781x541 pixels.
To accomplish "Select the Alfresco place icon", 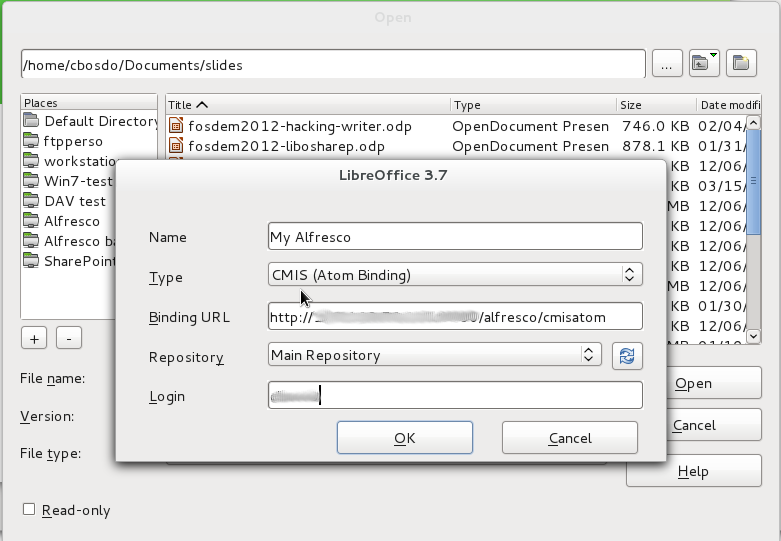I will pyautogui.click(x=31, y=221).
